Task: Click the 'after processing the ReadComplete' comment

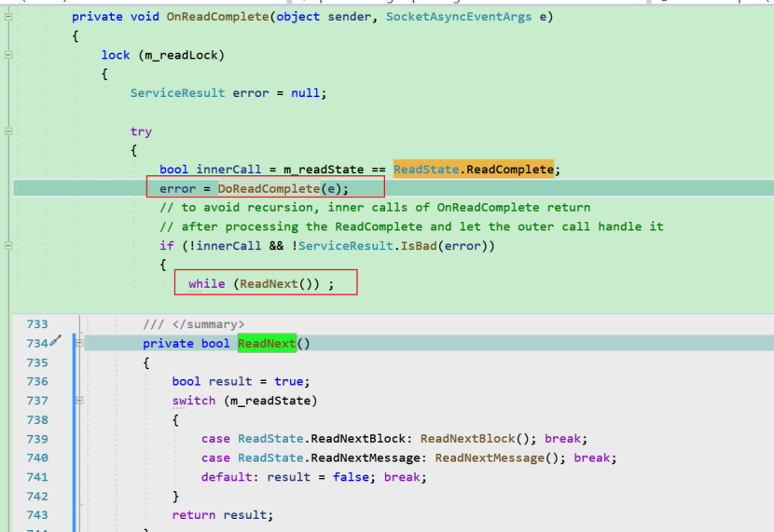Action: coord(411,226)
